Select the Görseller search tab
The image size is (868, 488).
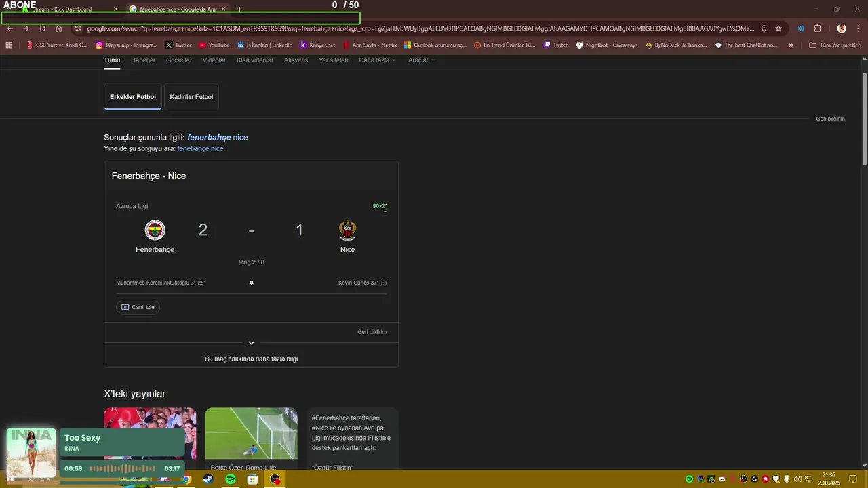pyautogui.click(x=179, y=60)
